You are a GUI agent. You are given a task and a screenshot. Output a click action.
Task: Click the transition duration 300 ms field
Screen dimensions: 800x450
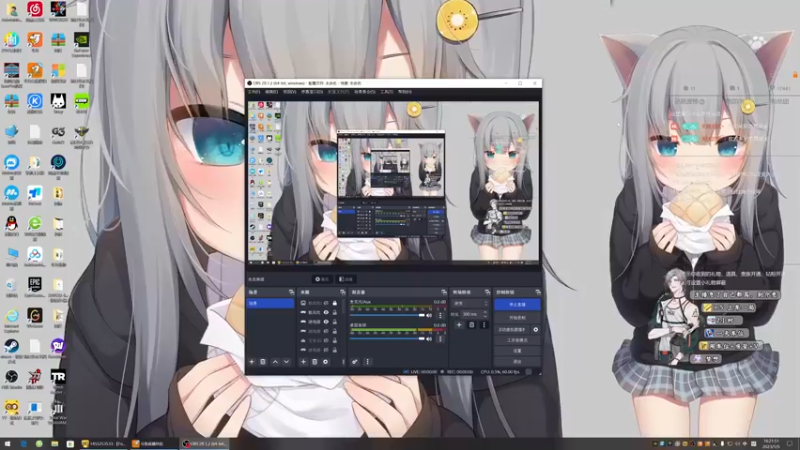click(x=472, y=314)
